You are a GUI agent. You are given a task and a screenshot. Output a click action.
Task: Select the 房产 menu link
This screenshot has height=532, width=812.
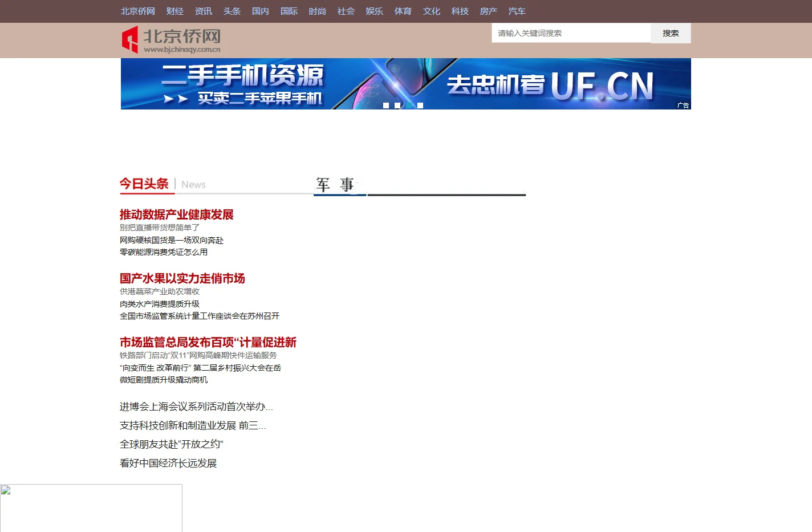coord(488,11)
